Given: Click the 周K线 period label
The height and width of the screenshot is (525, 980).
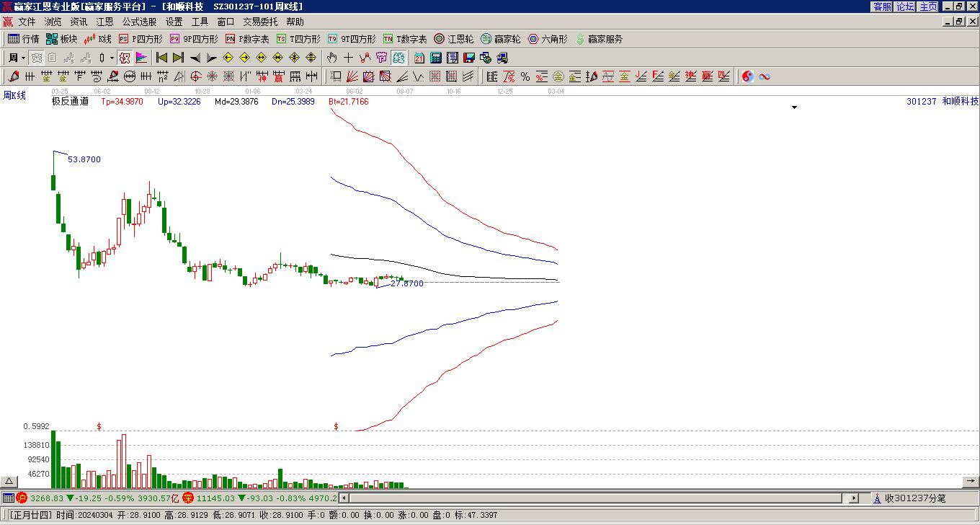Looking at the screenshot, I should [14, 95].
